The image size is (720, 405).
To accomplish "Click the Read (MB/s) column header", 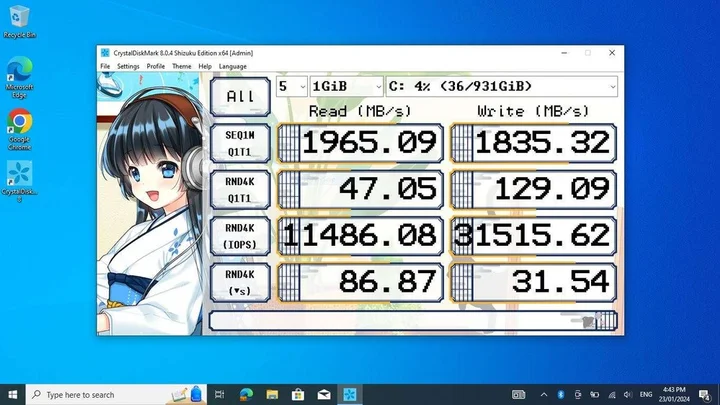I will [x=360, y=111].
